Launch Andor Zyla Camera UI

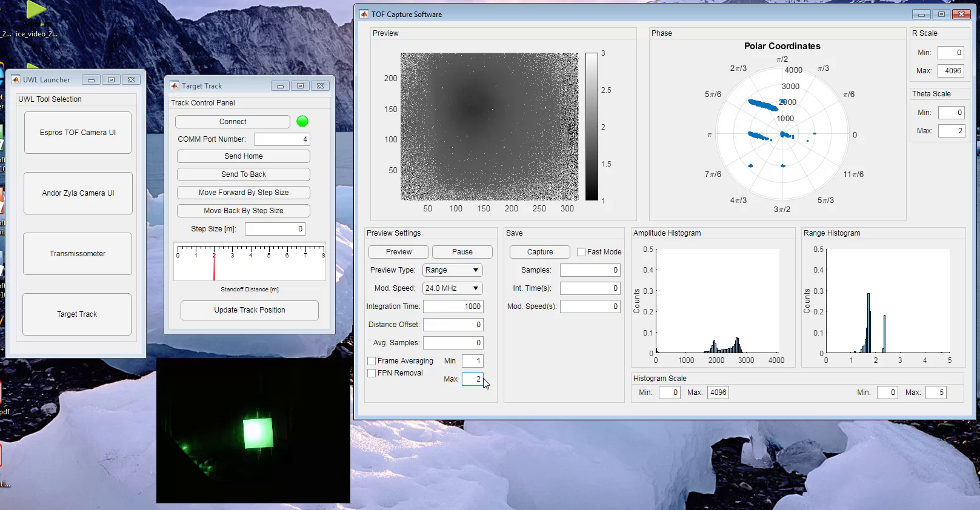tap(78, 193)
